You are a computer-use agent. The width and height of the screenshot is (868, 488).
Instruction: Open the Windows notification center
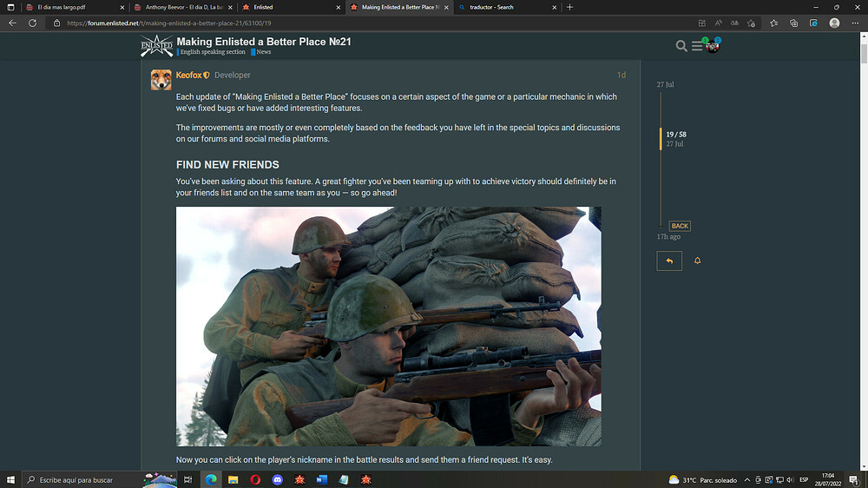click(x=854, y=479)
